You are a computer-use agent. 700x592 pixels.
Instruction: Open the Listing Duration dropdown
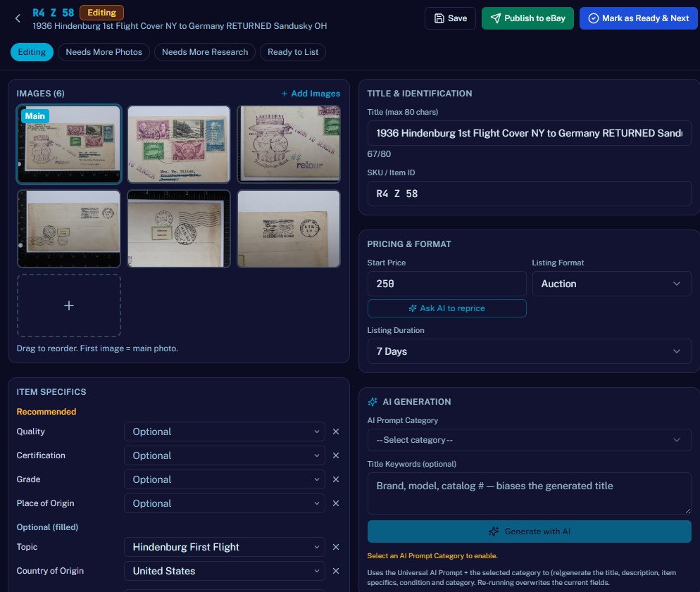tap(529, 351)
